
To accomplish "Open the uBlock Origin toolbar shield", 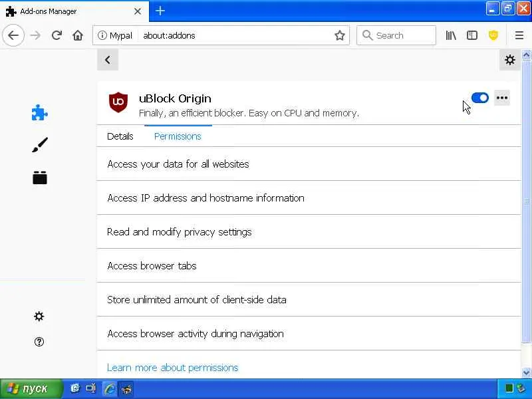I will tap(493, 35).
